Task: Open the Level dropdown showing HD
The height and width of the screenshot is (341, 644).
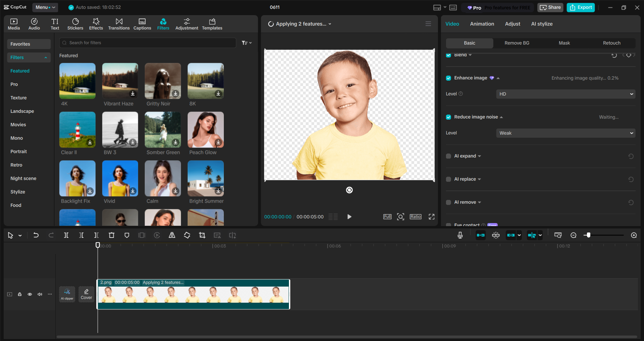Action: click(565, 94)
